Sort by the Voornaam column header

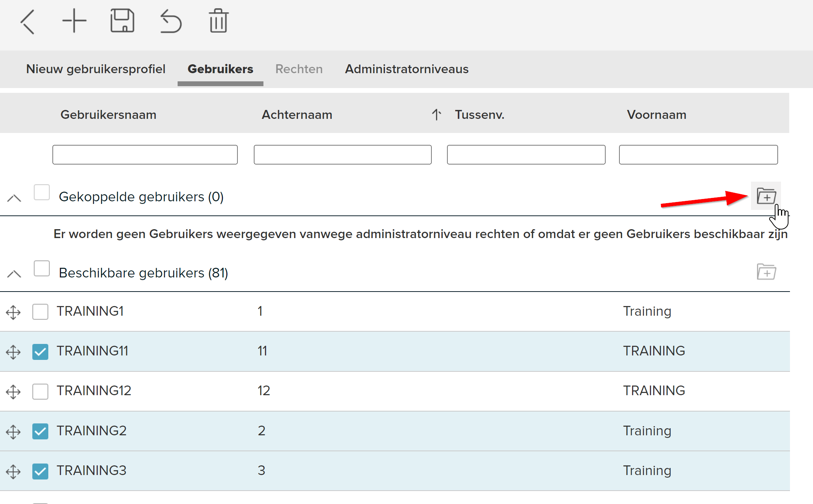(x=657, y=114)
